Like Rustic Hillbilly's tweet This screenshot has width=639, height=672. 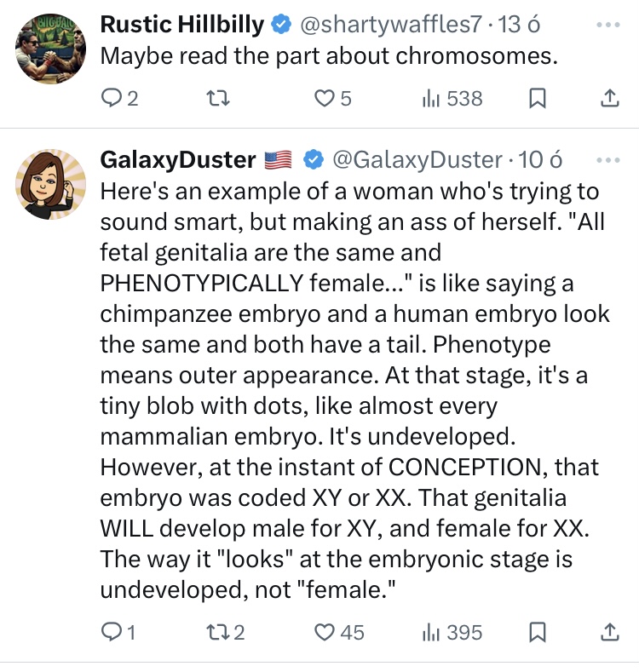pyautogui.click(x=324, y=100)
